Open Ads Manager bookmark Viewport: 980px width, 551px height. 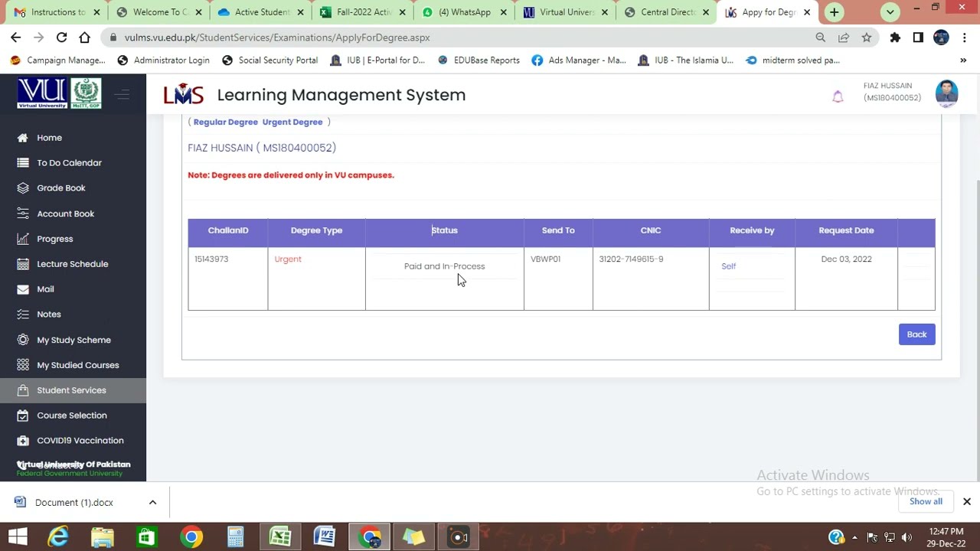(x=579, y=60)
